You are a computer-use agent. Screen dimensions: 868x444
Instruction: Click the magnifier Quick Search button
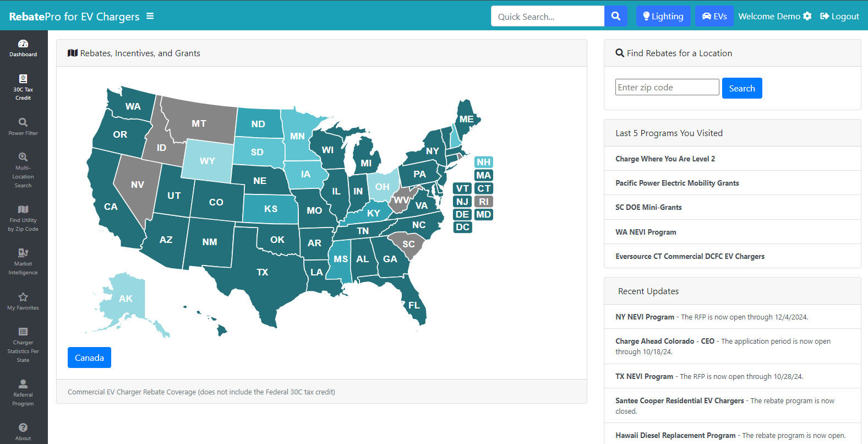point(616,16)
